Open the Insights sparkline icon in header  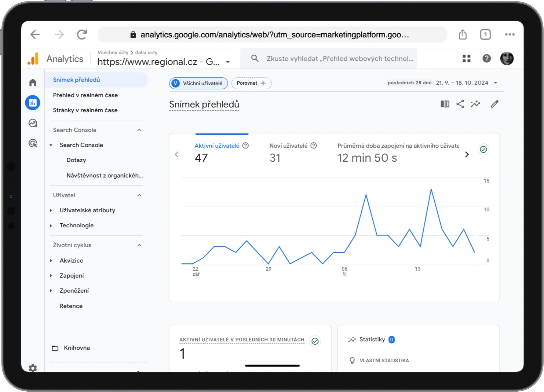tap(475, 104)
